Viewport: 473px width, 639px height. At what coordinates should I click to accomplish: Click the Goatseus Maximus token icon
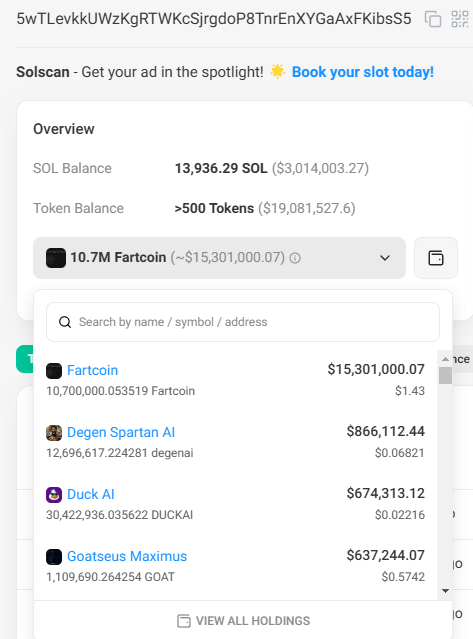click(x=54, y=557)
